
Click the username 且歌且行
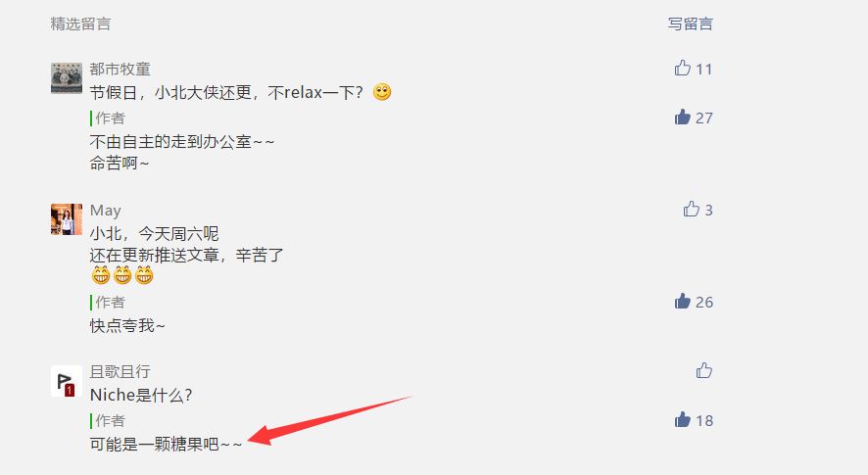coord(121,371)
